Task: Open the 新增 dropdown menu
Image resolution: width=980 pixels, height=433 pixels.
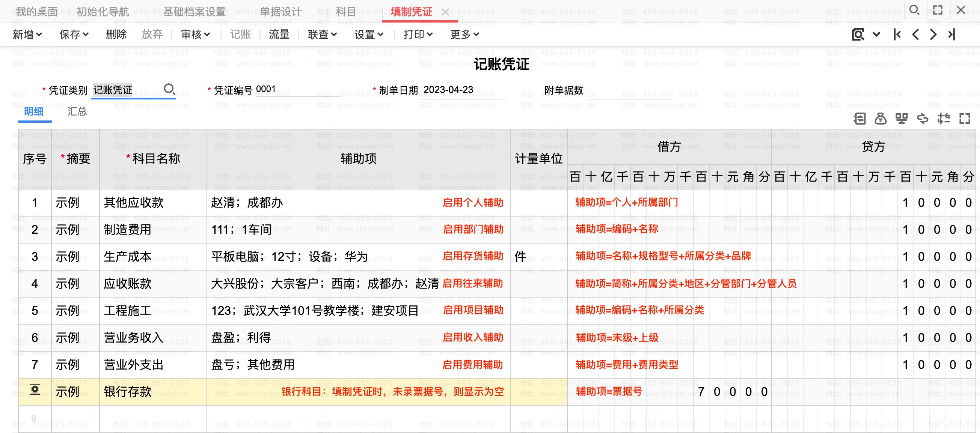Action: (x=27, y=35)
